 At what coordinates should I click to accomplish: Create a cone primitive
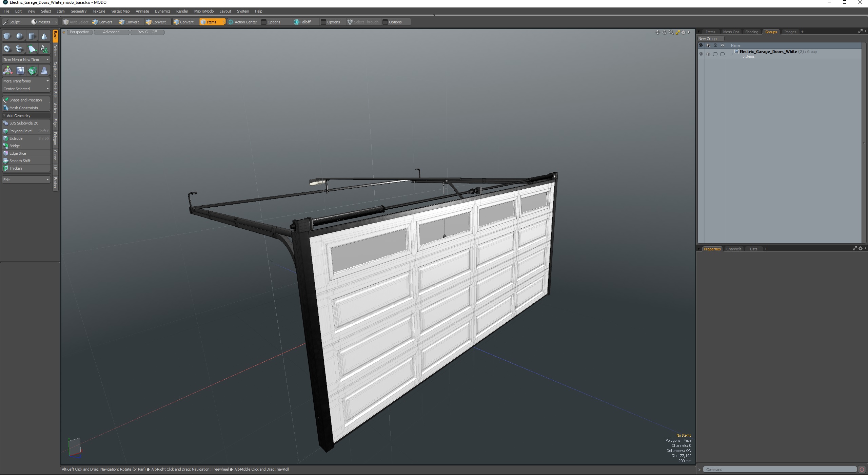click(44, 36)
